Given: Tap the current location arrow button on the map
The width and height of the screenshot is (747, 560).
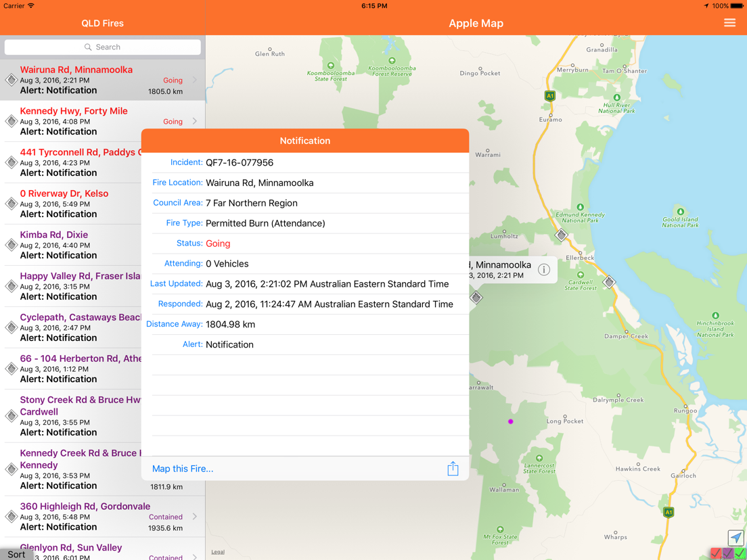Looking at the screenshot, I should (x=736, y=538).
